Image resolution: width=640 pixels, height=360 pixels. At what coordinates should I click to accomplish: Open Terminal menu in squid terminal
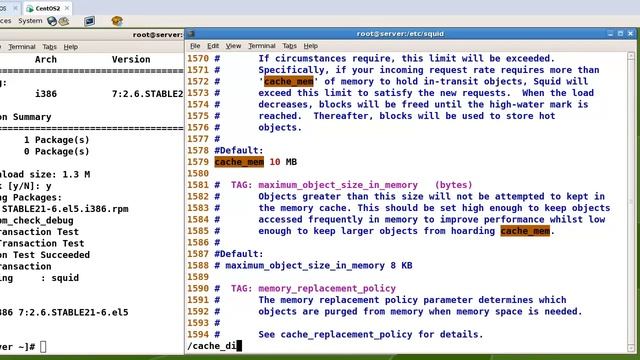(262, 46)
